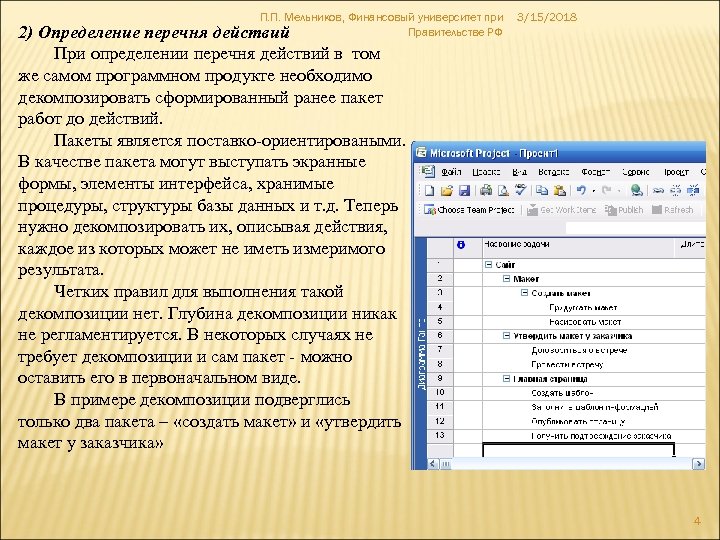Click row number 9 header
Image resolution: width=720 pixels, height=540 pixels.
pos(440,378)
